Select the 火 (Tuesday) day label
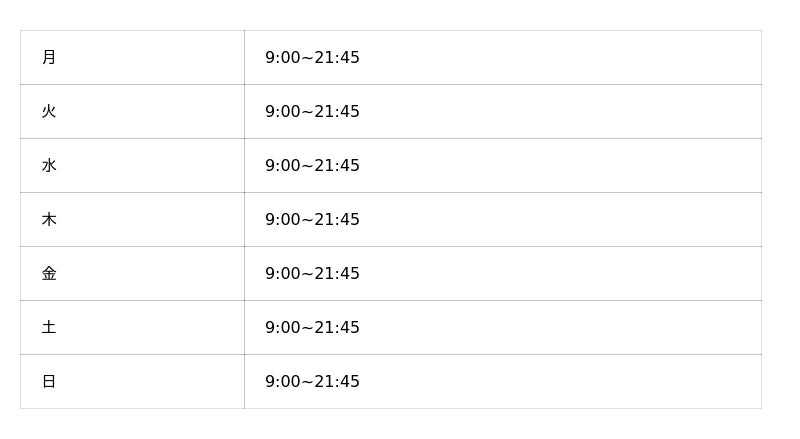The width and height of the screenshot is (800, 439). point(49,112)
